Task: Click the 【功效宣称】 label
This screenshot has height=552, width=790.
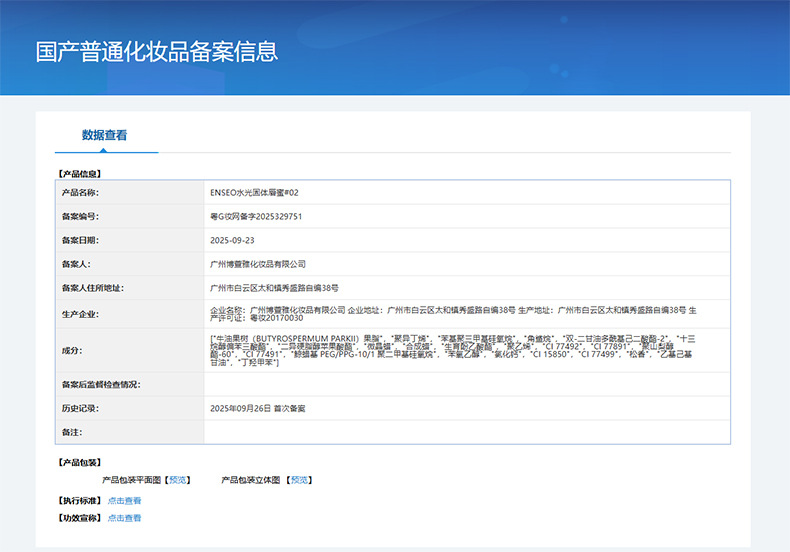Action: click(80, 518)
